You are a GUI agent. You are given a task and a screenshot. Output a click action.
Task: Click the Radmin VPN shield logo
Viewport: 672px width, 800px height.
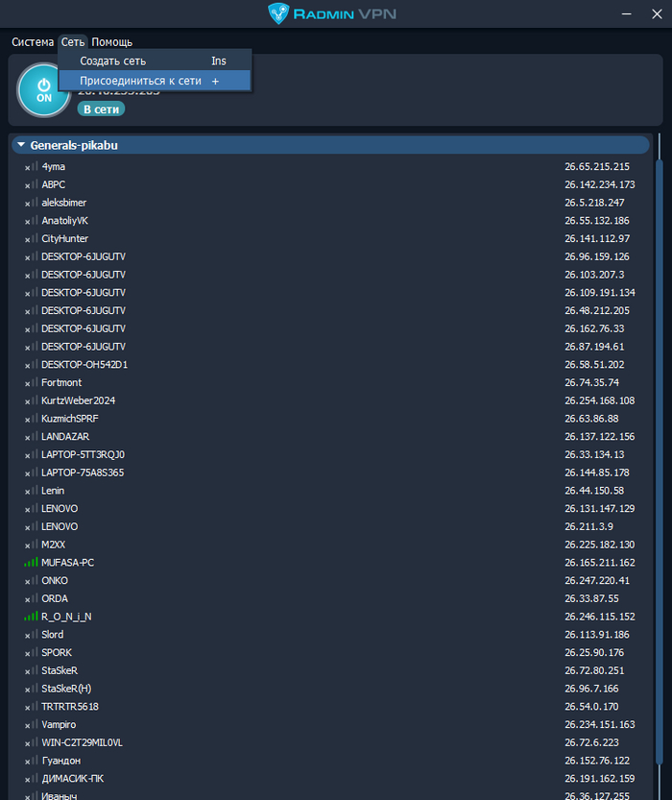point(278,13)
